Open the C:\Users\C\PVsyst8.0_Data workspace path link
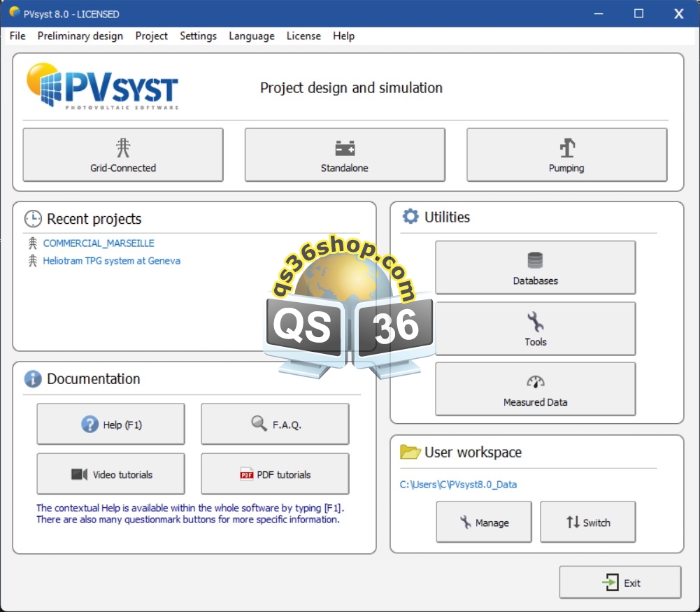The height and width of the screenshot is (612, 700). tap(458, 484)
